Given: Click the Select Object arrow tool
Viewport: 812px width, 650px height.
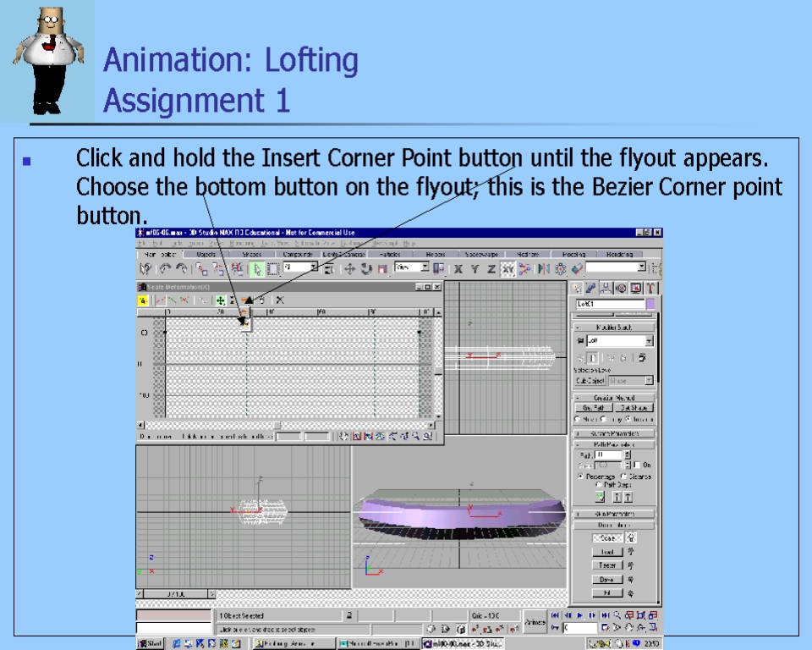Looking at the screenshot, I should click(258, 268).
